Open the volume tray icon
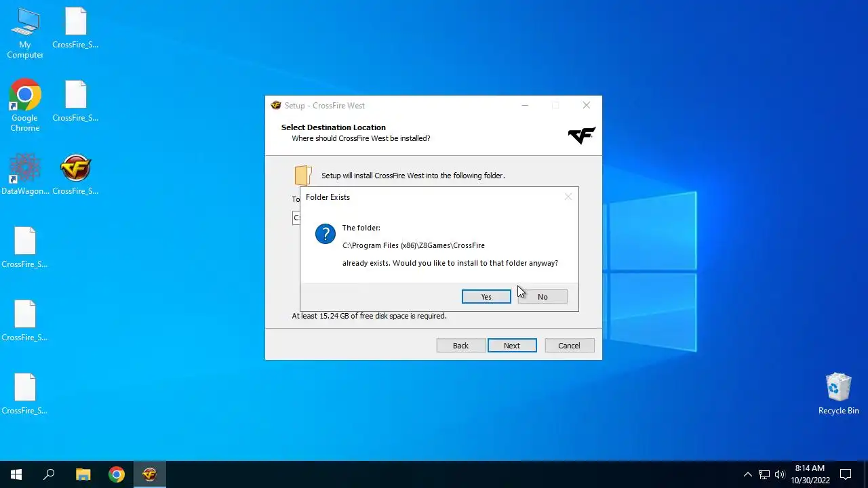This screenshot has width=868, height=488. point(780,474)
